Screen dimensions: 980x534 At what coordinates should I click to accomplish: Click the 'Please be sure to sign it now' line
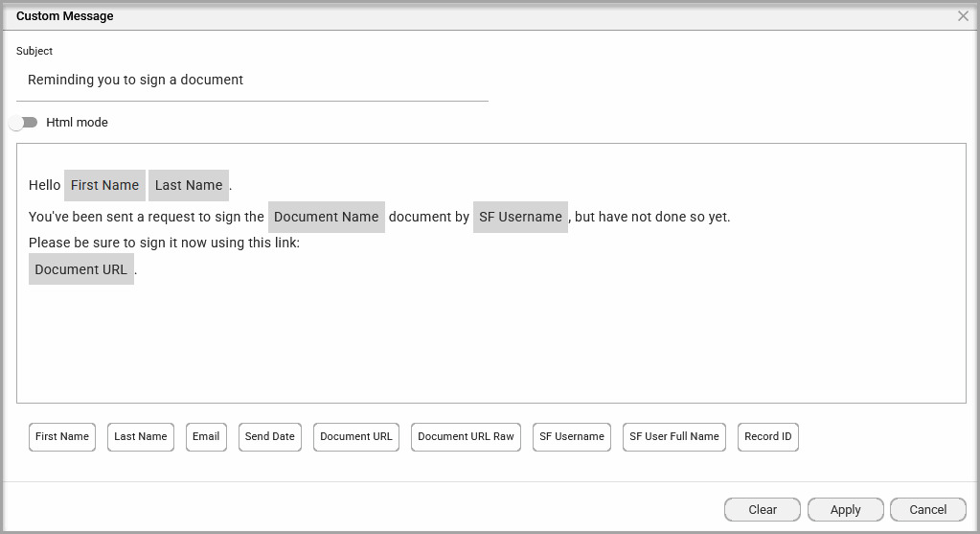165,243
